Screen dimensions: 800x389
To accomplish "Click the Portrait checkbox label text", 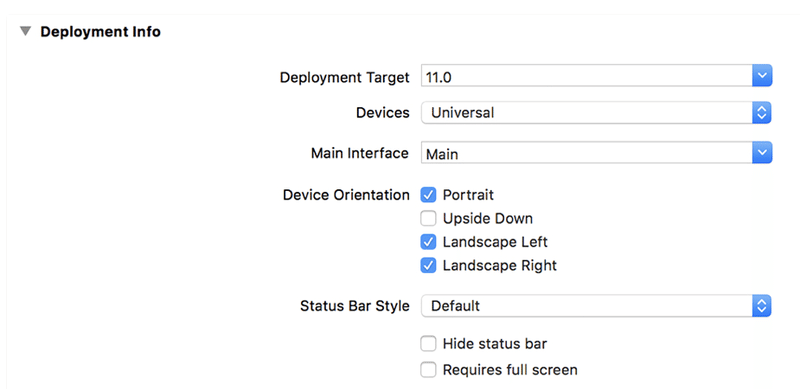I will click(468, 195).
